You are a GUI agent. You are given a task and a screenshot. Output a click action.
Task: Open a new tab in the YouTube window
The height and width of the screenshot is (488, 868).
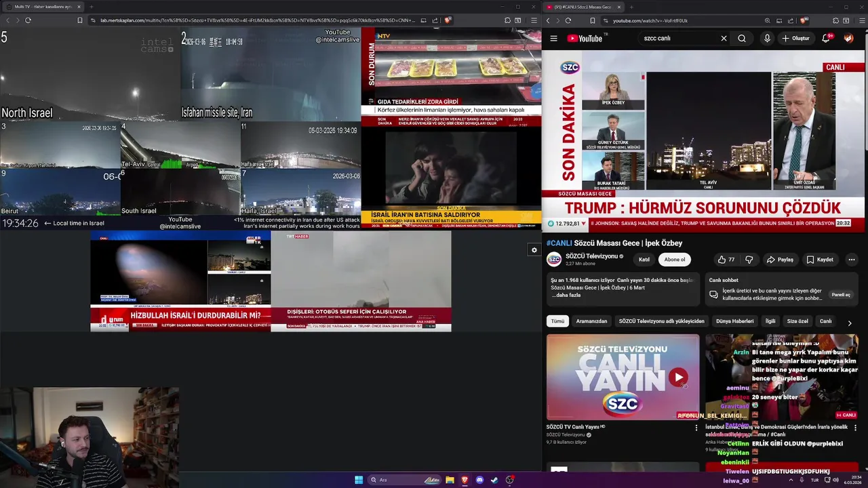(x=631, y=7)
